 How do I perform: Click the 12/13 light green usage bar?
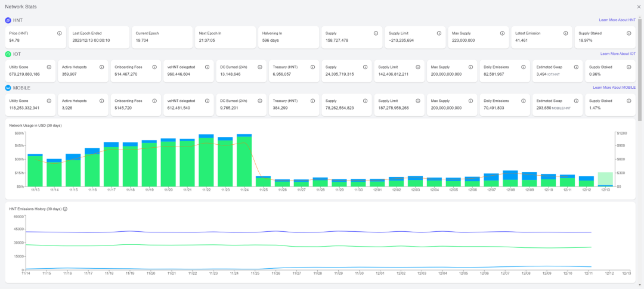[x=605, y=179]
